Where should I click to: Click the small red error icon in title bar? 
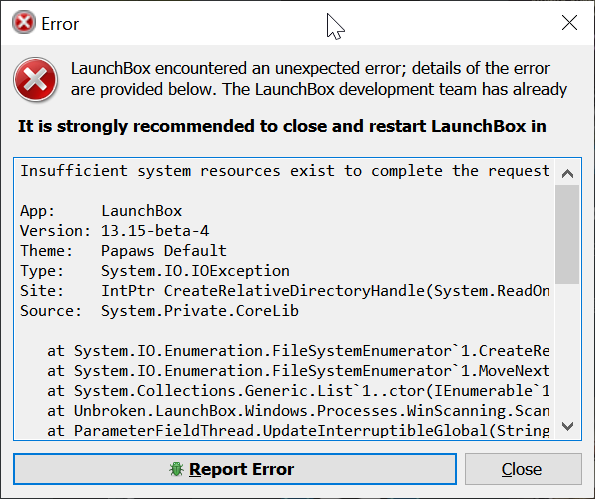[24, 22]
